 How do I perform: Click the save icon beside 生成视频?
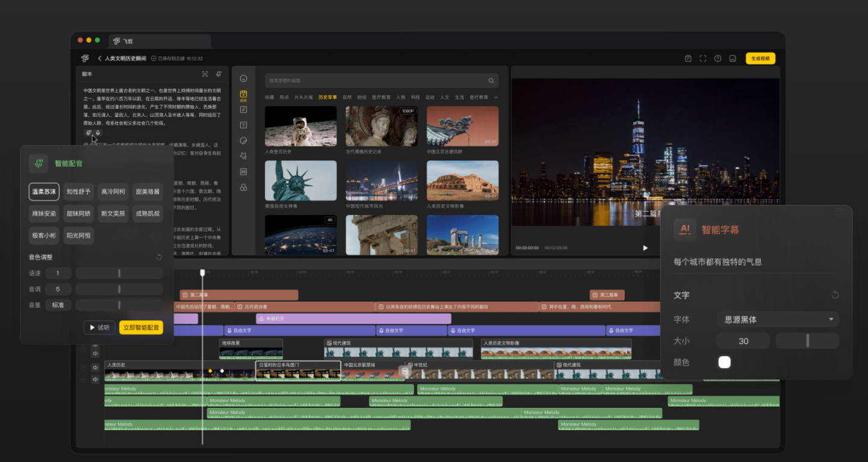point(733,58)
